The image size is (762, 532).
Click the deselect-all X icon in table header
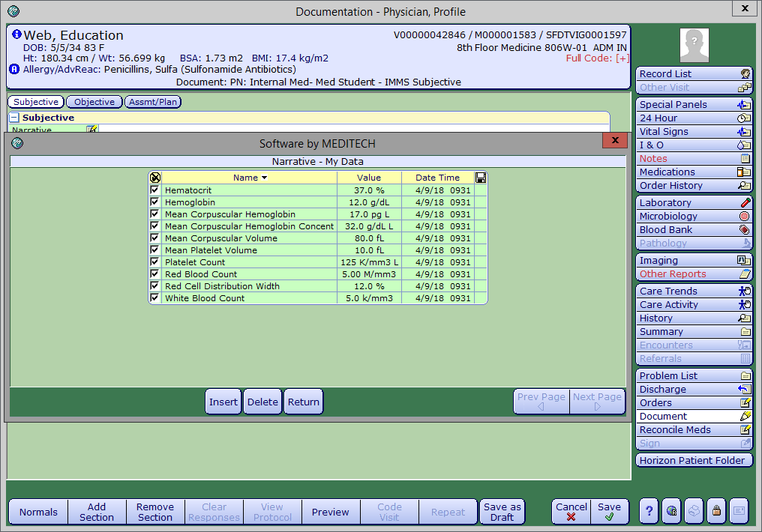[155, 178]
